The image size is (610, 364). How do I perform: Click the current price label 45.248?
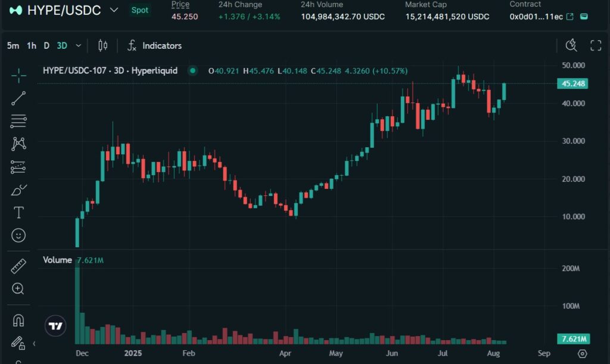click(x=572, y=83)
